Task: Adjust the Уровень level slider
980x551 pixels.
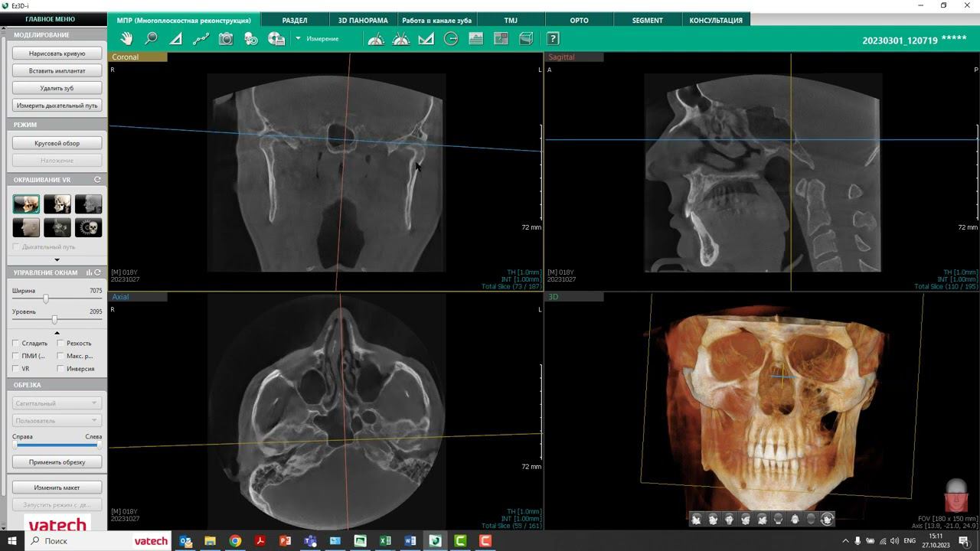Action: [54, 320]
